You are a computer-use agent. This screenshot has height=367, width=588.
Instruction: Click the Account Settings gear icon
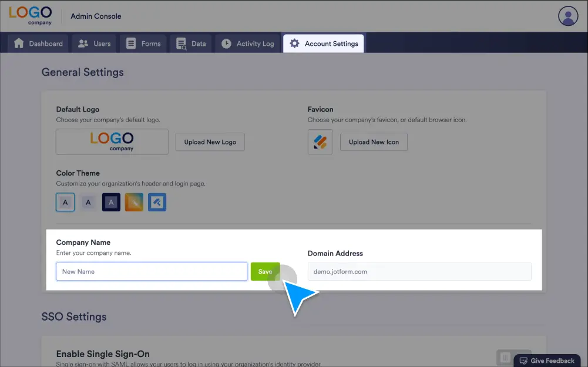[294, 43]
